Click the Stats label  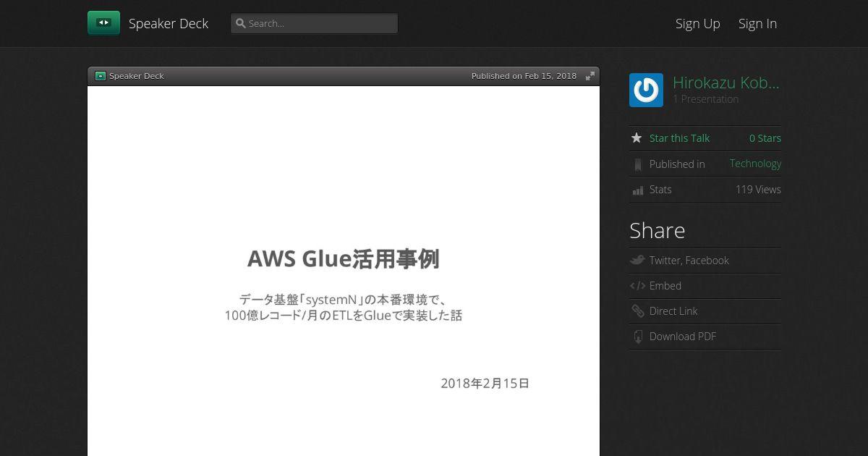click(660, 190)
